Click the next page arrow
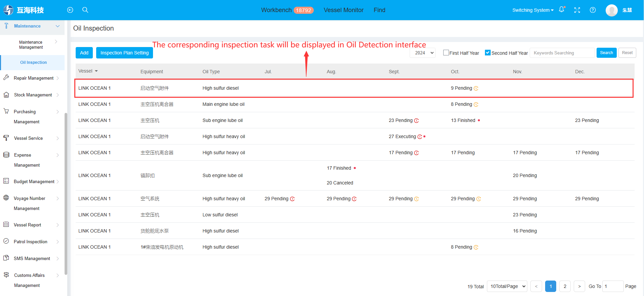 click(579, 286)
